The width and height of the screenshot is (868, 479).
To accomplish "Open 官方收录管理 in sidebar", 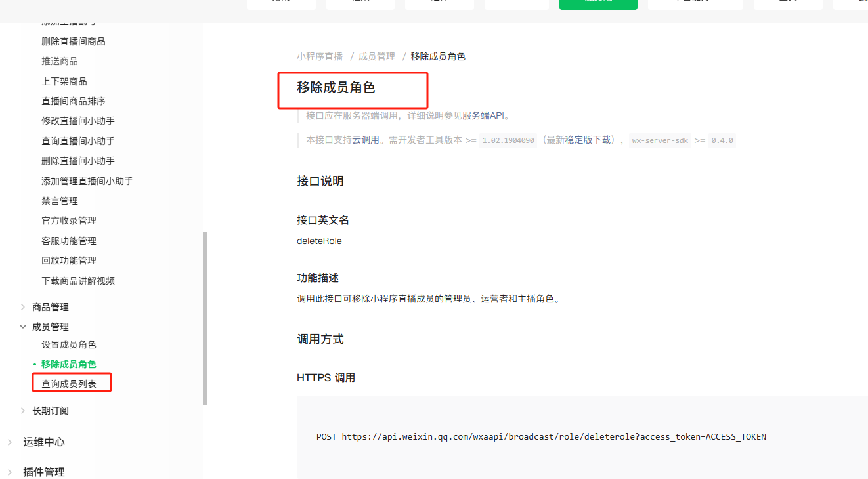I will [x=69, y=220].
